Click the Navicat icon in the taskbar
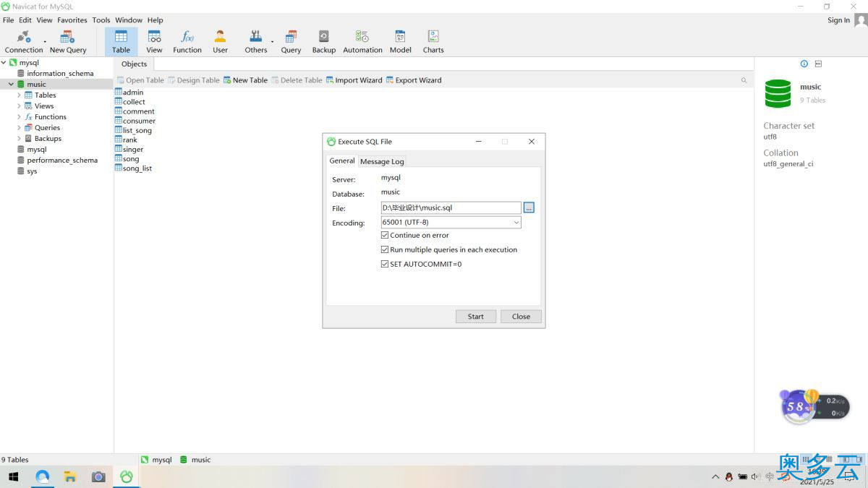This screenshot has width=868, height=488. 127,476
